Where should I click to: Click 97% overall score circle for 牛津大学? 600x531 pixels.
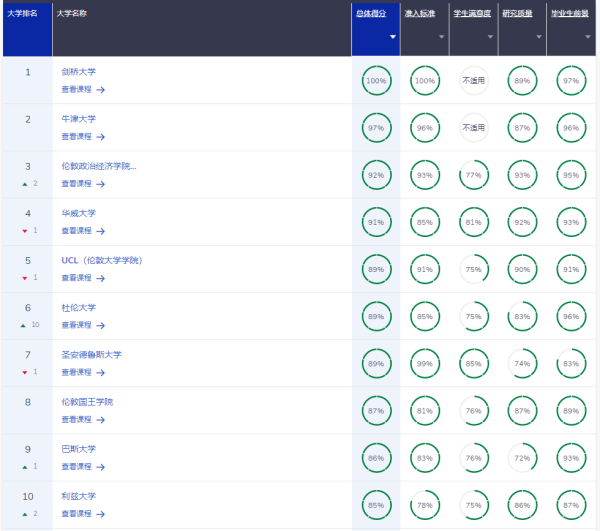point(377,128)
